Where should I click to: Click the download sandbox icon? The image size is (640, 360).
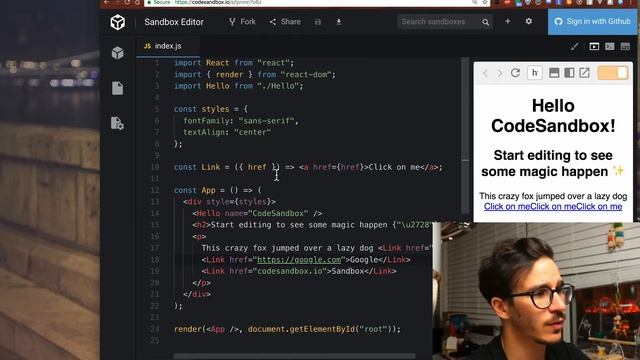(x=339, y=22)
